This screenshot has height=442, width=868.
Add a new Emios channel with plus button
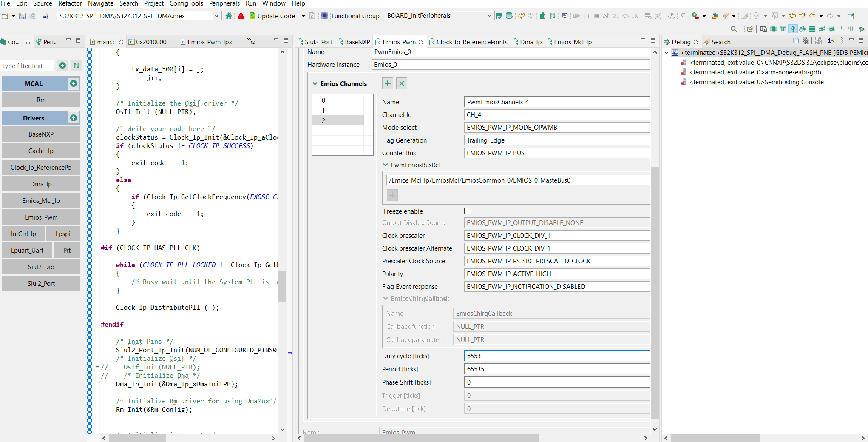click(387, 83)
